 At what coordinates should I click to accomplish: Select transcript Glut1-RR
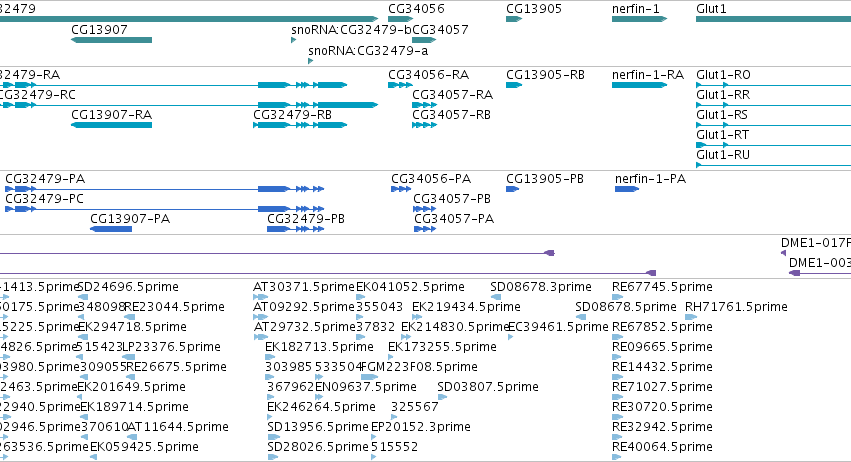[723, 94]
